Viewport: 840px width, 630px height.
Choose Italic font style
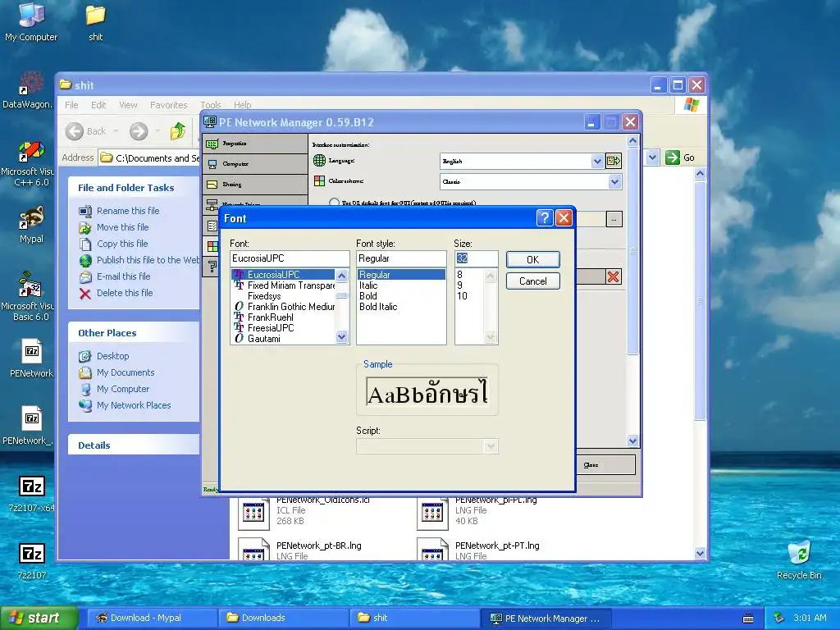click(401, 285)
